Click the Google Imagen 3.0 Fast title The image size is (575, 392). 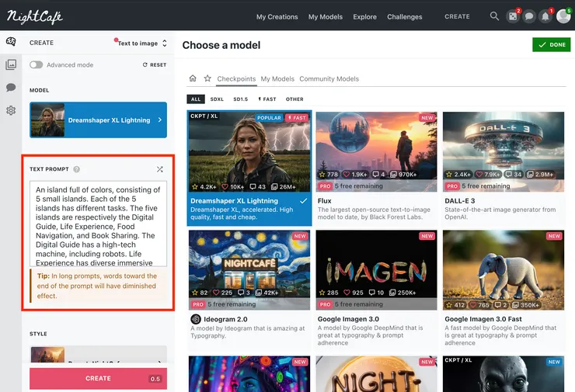(x=483, y=319)
